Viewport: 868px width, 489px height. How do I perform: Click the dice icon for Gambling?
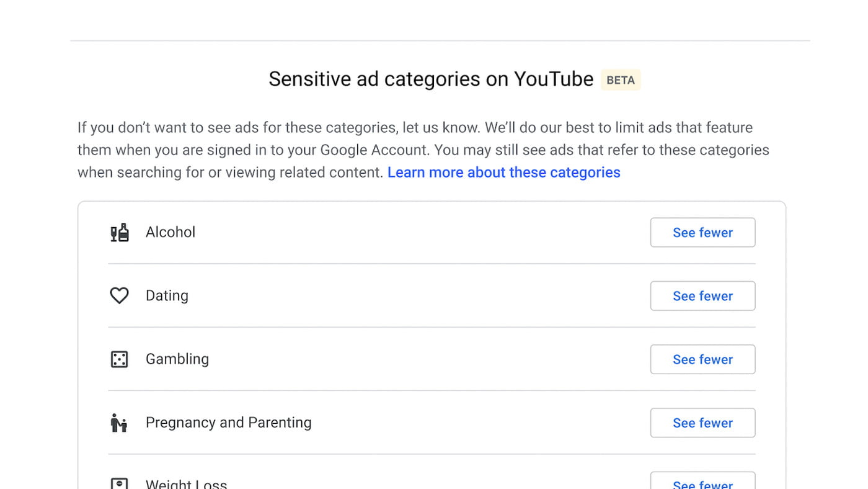click(119, 359)
